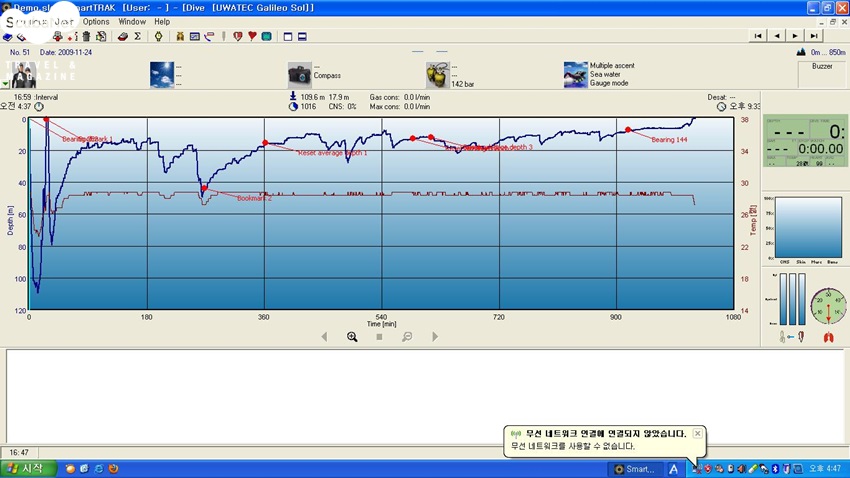850x478 pixels.
Task: Click the camera compass icon
Action: (299, 74)
